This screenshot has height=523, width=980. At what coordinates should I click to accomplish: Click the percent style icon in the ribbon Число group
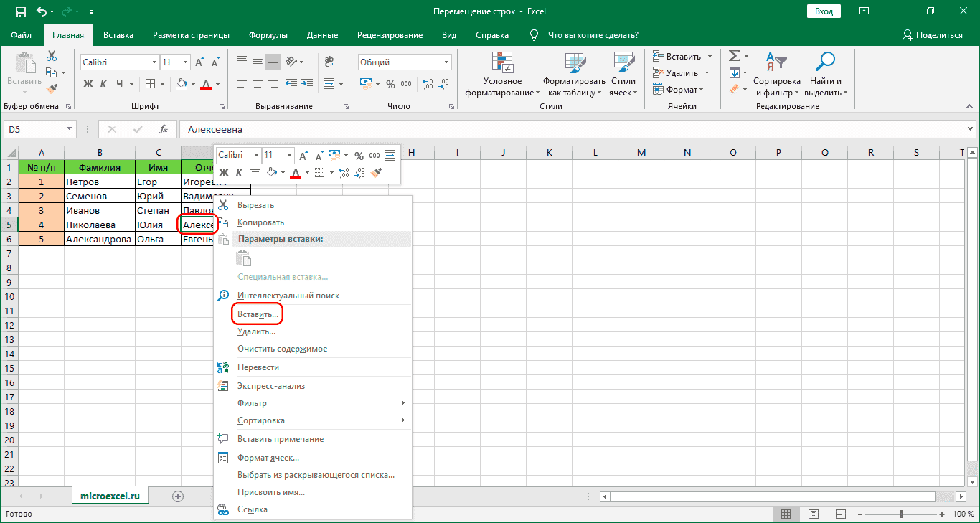[x=390, y=84]
